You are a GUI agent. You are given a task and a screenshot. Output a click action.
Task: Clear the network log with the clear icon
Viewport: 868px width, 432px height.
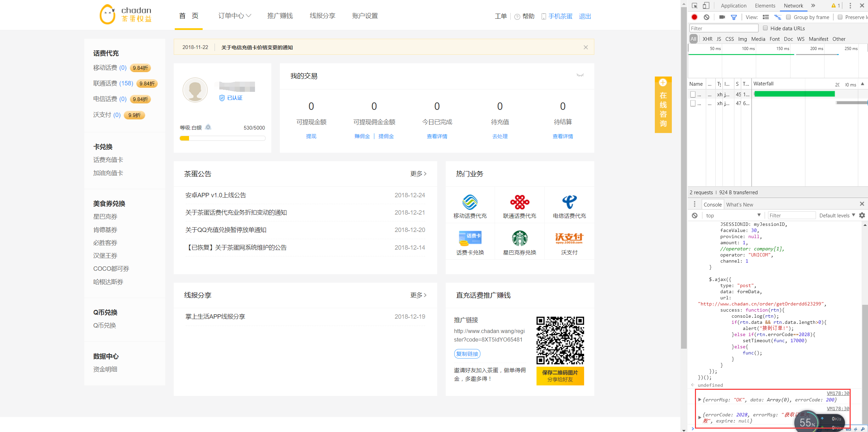tap(707, 17)
